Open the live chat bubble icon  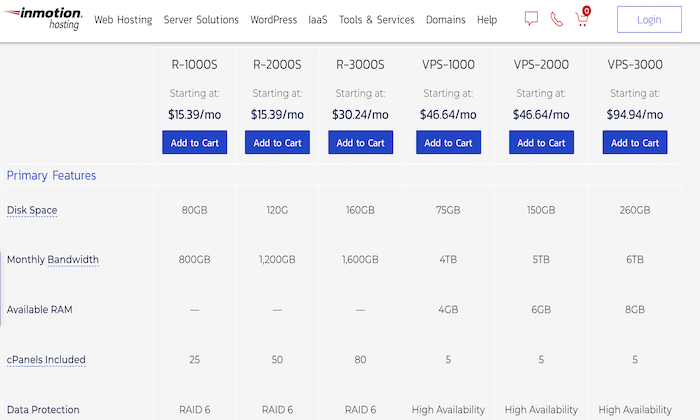531,19
